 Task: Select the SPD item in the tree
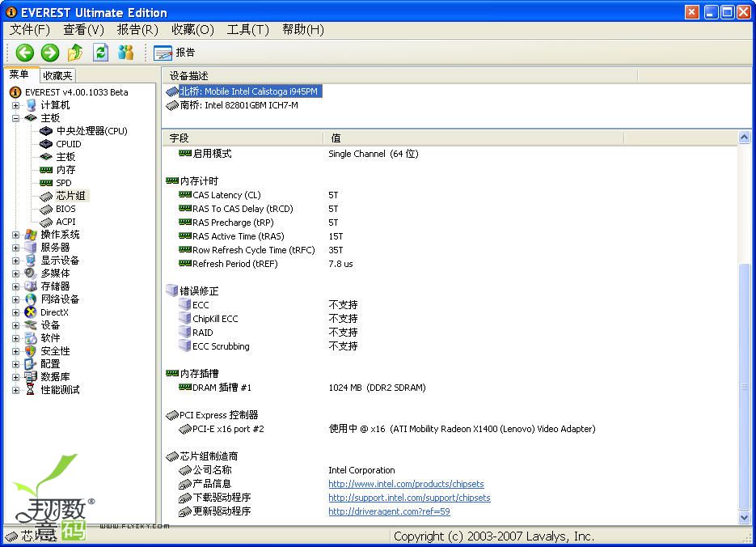coord(64,183)
